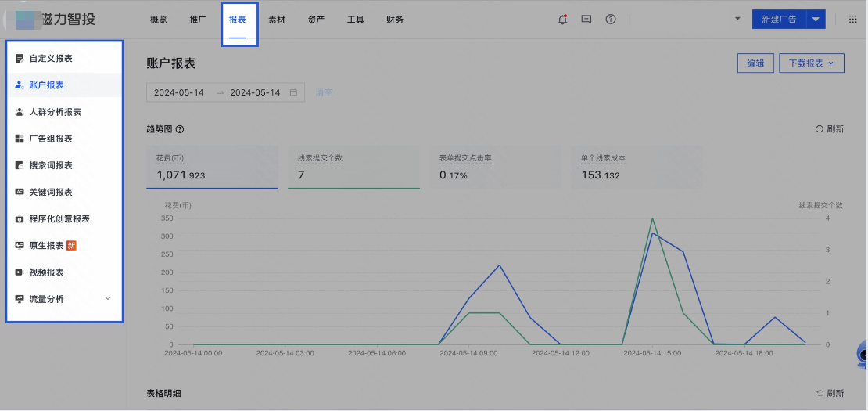Open the apps grid icon
The height and width of the screenshot is (411, 868).
pyautogui.click(x=853, y=20)
